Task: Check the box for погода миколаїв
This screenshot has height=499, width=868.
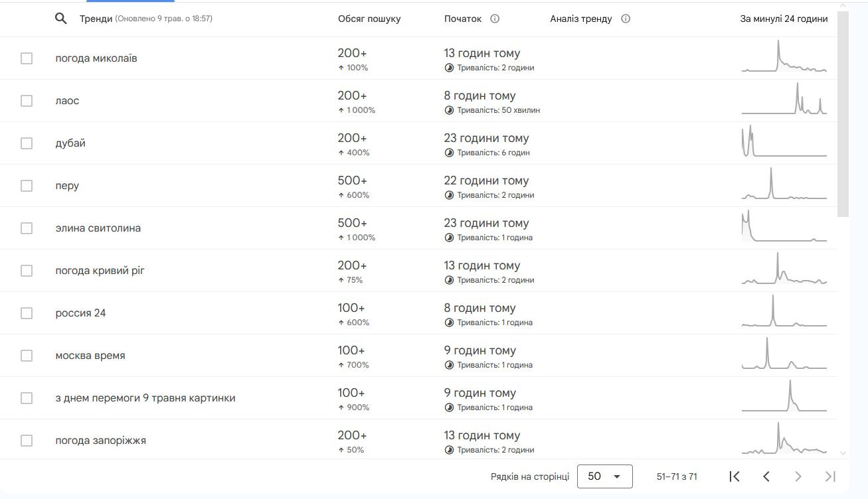Action: (x=27, y=58)
